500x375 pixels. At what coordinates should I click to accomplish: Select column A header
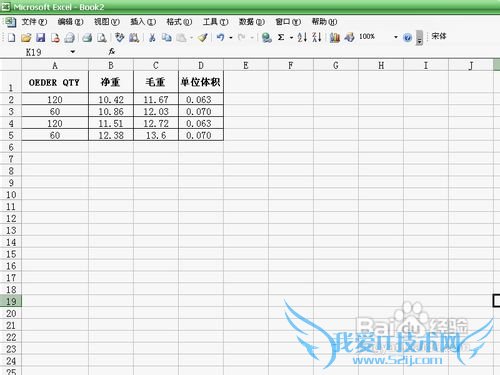[x=55, y=65]
